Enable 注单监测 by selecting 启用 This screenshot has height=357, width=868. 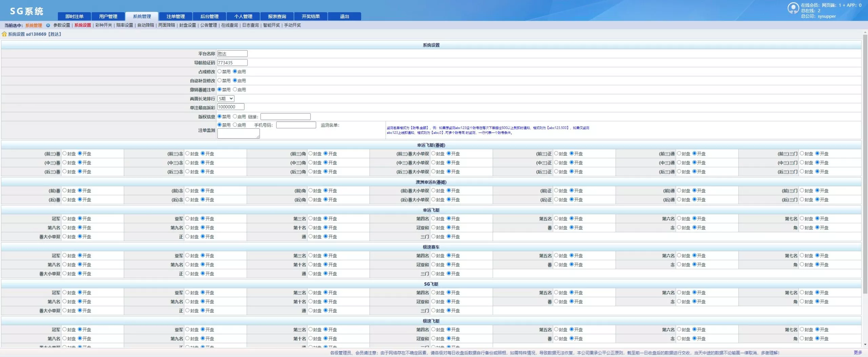click(235, 125)
